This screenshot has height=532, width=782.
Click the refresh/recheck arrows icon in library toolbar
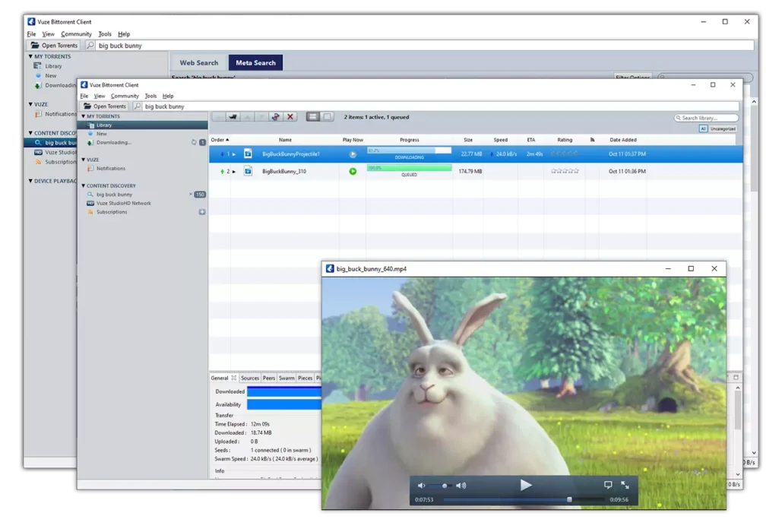click(275, 117)
